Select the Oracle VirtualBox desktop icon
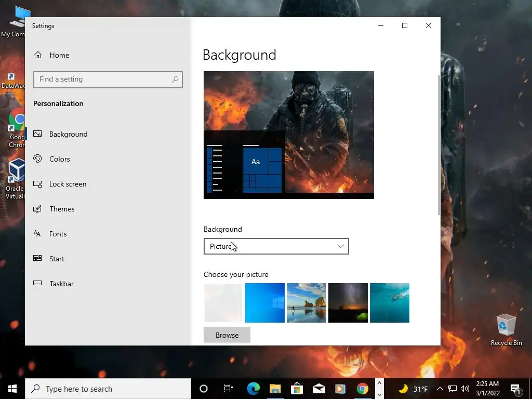 click(14, 179)
